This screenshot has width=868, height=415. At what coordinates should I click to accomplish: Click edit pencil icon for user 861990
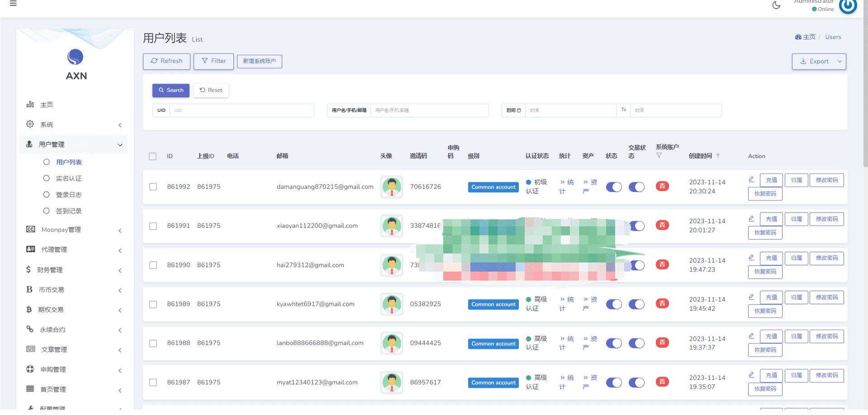[x=751, y=258]
